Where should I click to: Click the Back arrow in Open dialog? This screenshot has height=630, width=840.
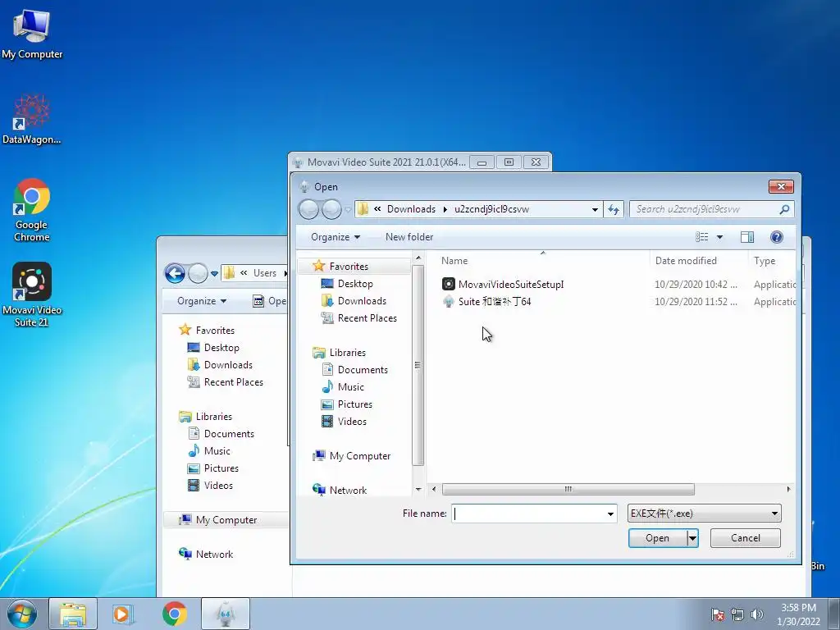[308, 209]
